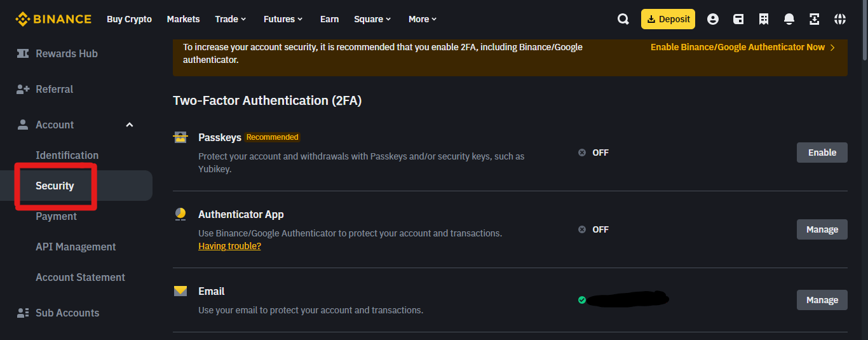The image size is (868, 340).
Task: Open the user profile icon
Action: click(x=713, y=19)
